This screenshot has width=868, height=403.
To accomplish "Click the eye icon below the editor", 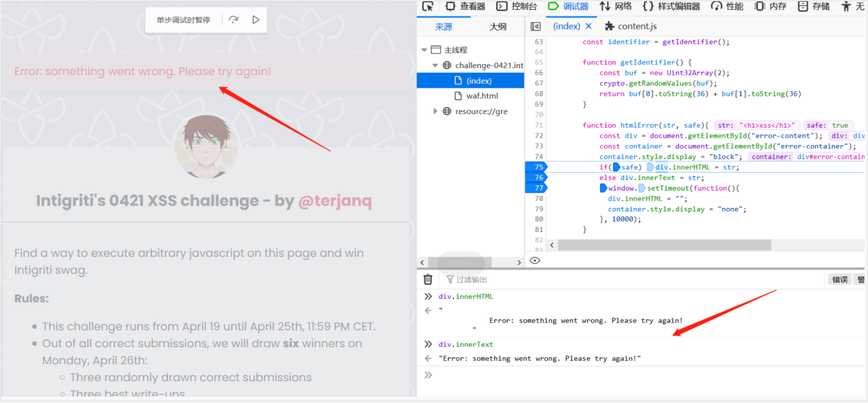I will (x=535, y=260).
